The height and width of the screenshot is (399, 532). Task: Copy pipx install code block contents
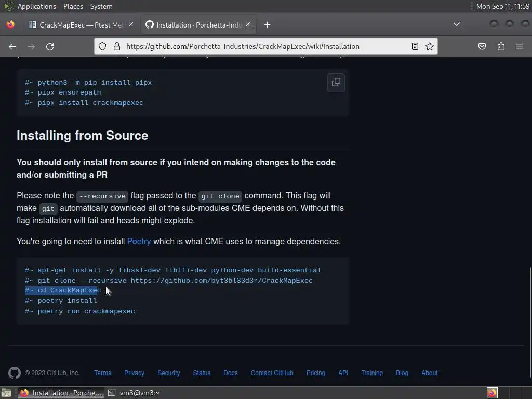pyautogui.click(x=336, y=83)
